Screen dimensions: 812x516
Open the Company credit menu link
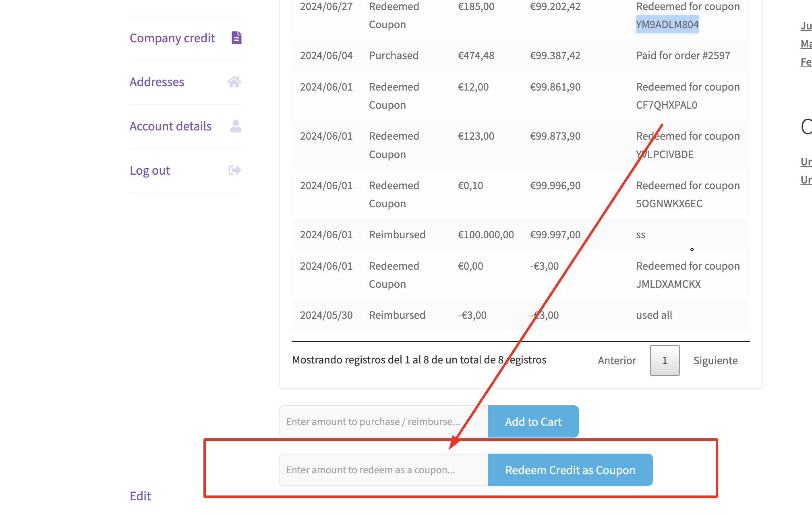172,38
